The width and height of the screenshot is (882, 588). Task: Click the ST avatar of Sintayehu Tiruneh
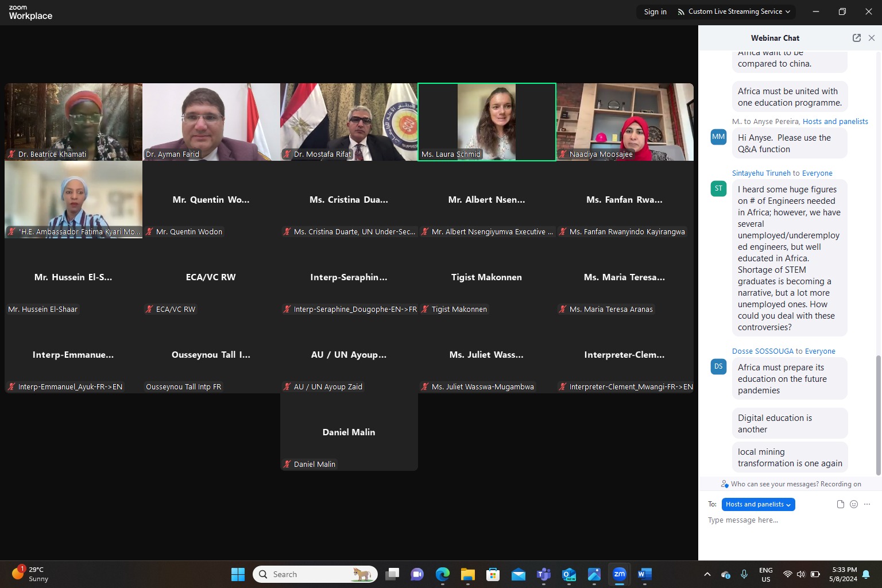718,189
